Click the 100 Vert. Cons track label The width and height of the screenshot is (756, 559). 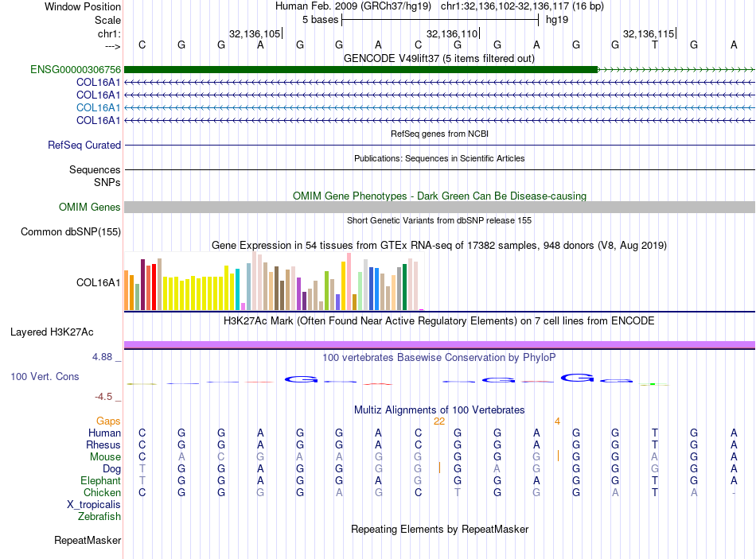tap(45, 377)
